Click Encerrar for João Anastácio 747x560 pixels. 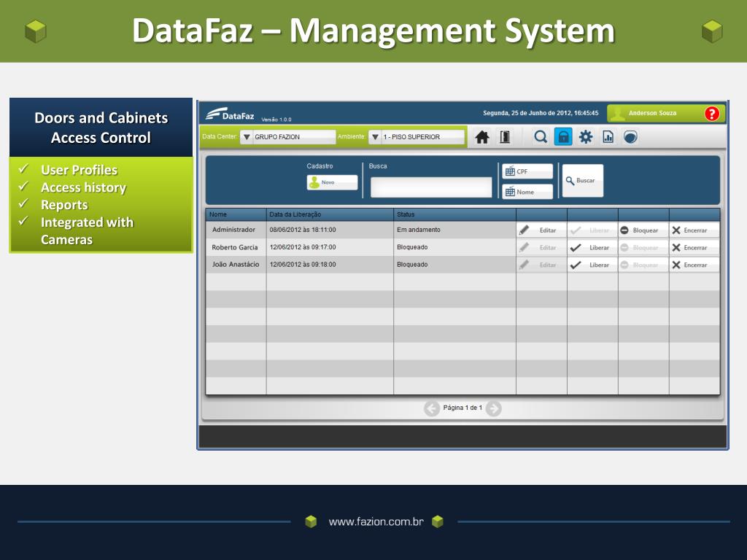coord(694,265)
